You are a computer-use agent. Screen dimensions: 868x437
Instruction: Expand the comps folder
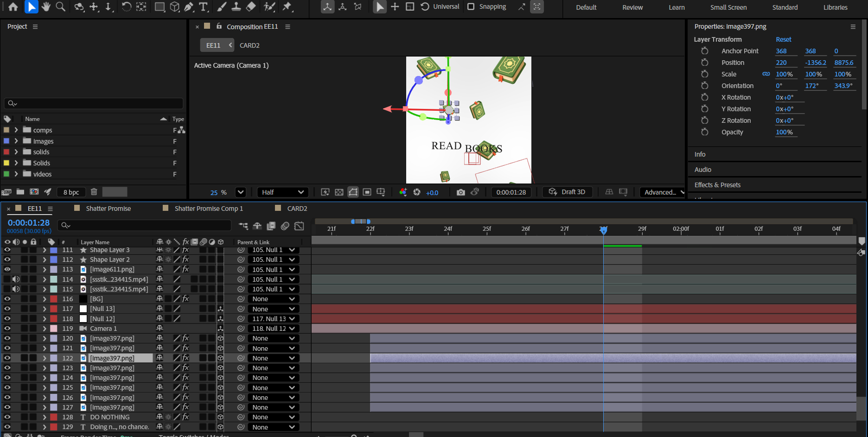click(16, 130)
